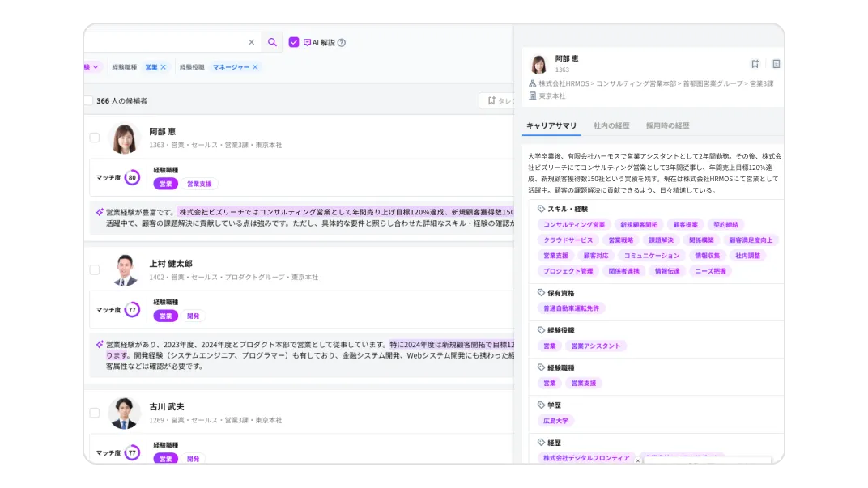Viewport: 868px width, 488px height.
Task: Open the memo document icon next to the bookmark
Action: tap(777, 63)
